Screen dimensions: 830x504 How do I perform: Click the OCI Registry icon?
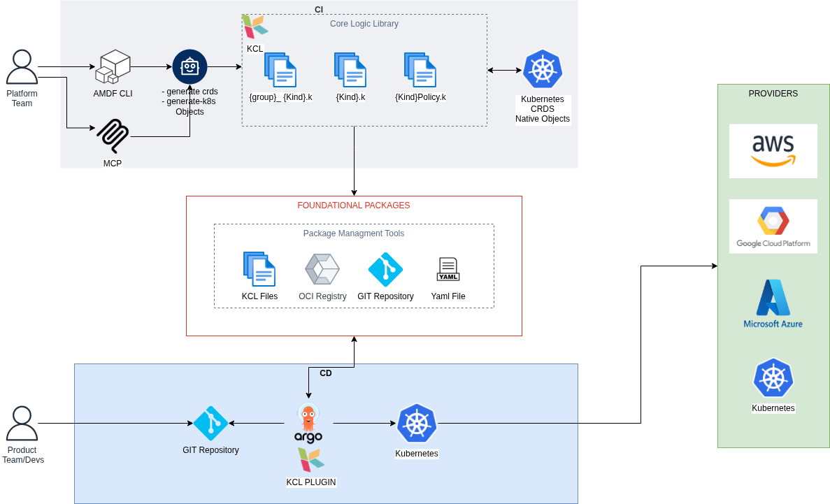(x=322, y=269)
